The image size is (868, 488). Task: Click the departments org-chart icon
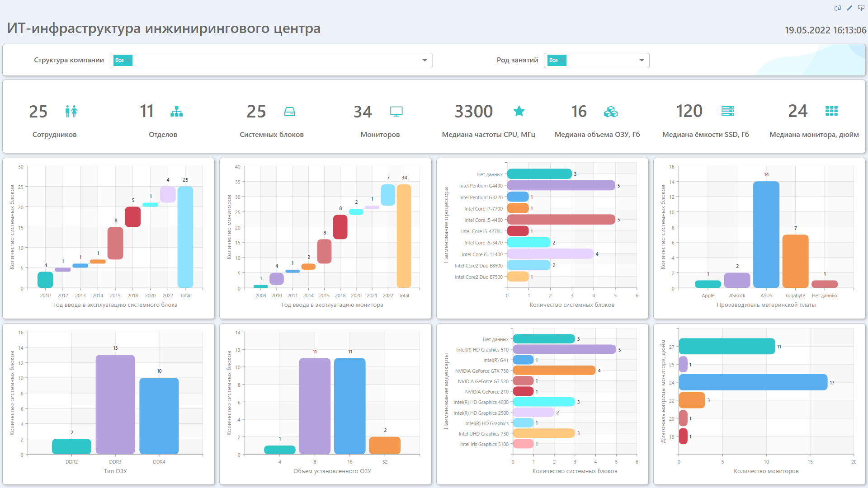(176, 111)
